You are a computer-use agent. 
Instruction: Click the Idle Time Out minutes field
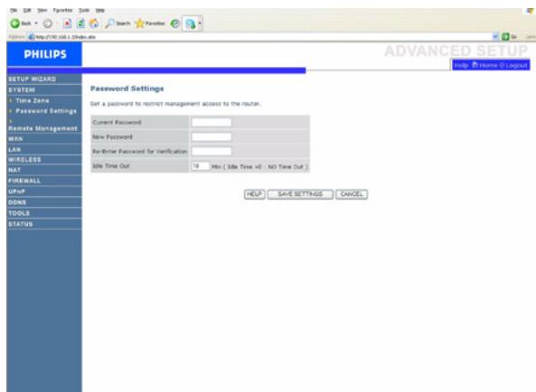201,166
